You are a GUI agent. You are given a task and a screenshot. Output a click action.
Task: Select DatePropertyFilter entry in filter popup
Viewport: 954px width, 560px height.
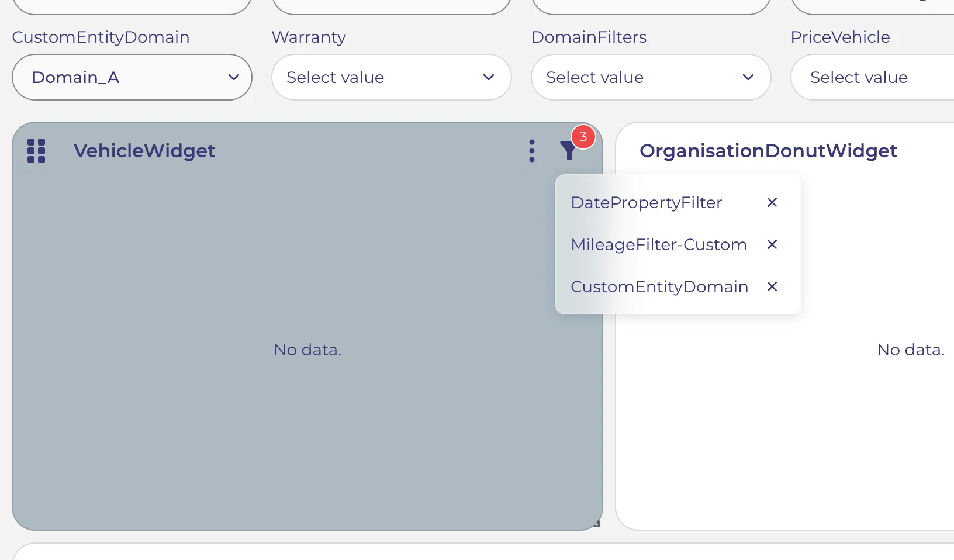[647, 202]
